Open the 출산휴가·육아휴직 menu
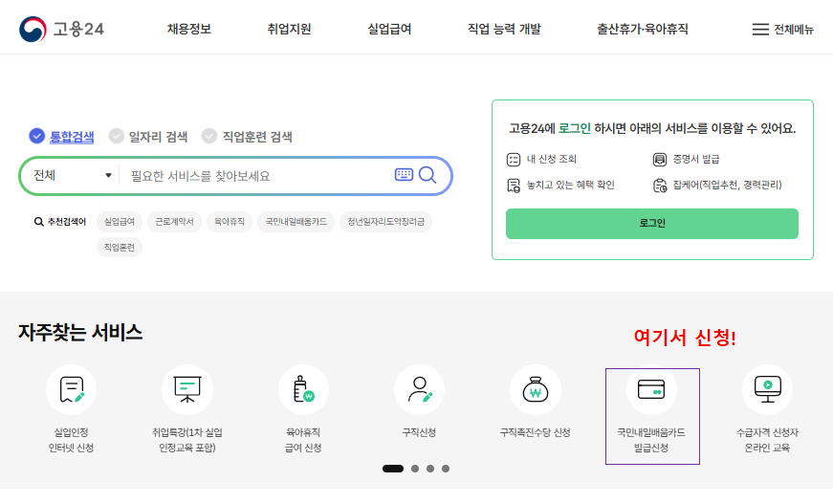This screenshot has height=504, width=833. (x=643, y=29)
